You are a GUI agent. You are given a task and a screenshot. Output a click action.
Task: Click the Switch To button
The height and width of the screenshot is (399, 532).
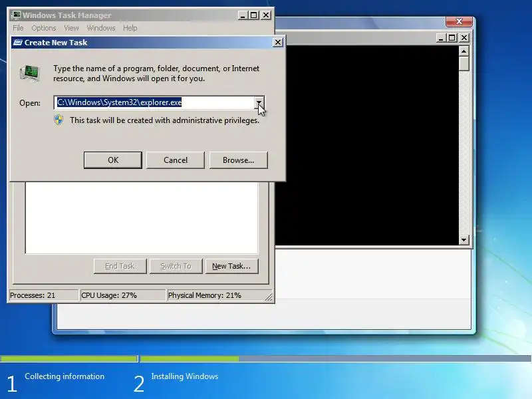coord(176,266)
